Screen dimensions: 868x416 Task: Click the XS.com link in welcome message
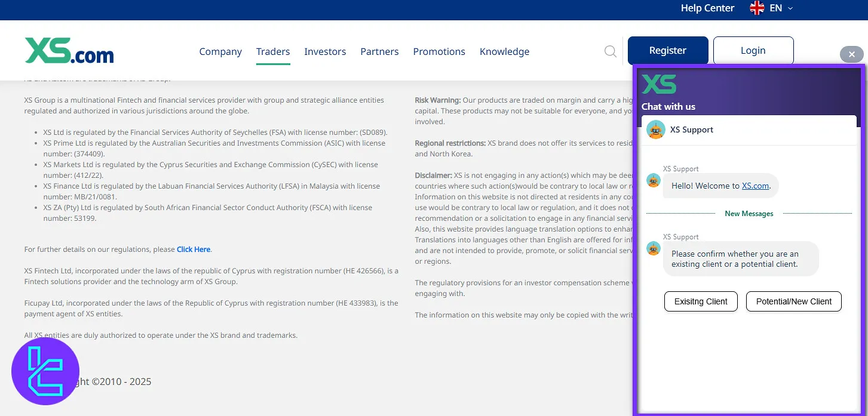tap(755, 186)
